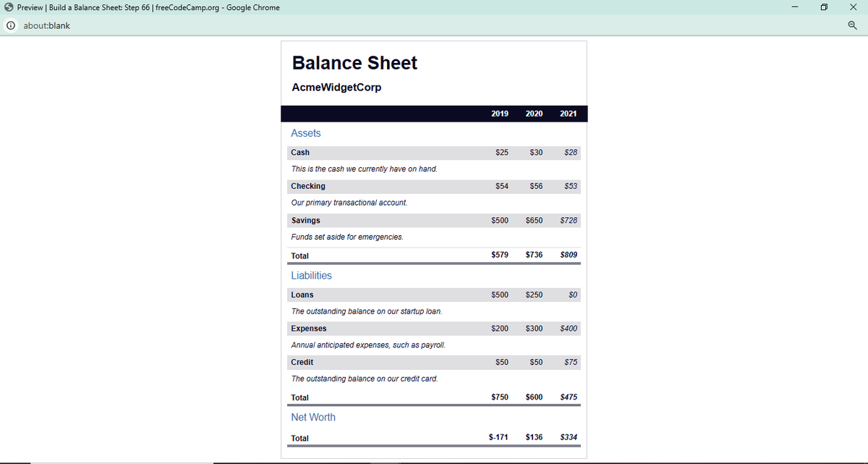Screen dimensions: 868x464
Task: Click the Chrome icon in the title bar
Action: click(9, 7)
